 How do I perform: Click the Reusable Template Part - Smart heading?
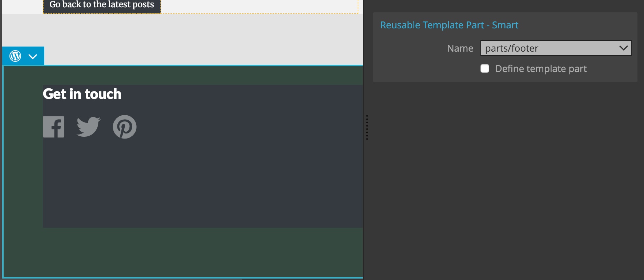[450, 25]
